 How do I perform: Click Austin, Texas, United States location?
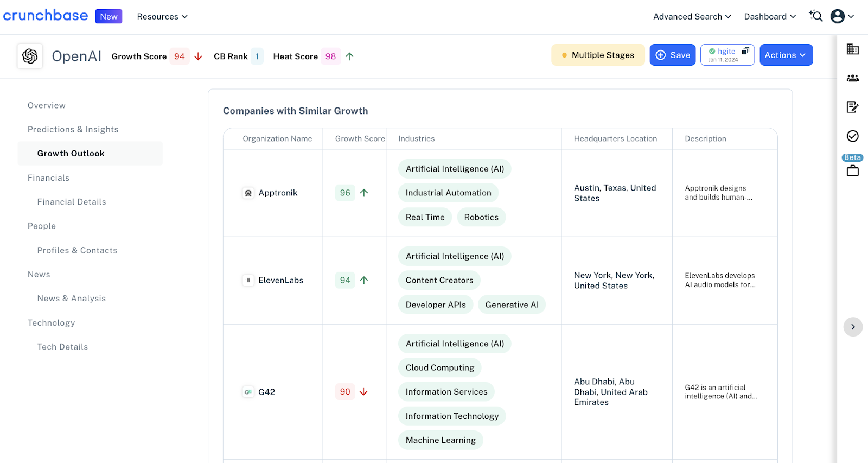(x=615, y=193)
